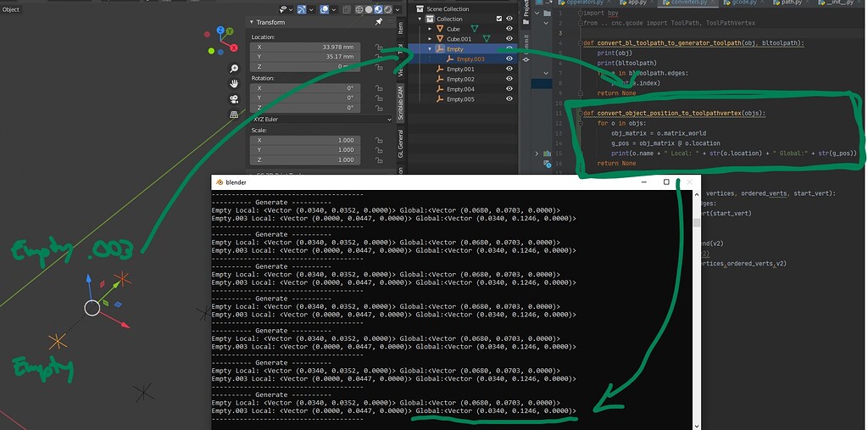
Task: Lock the Rotation X channel
Action: click(379, 88)
